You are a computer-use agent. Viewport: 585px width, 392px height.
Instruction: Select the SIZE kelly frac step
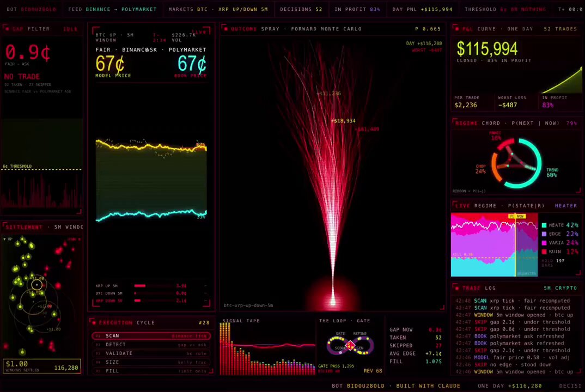pos(151,362)
